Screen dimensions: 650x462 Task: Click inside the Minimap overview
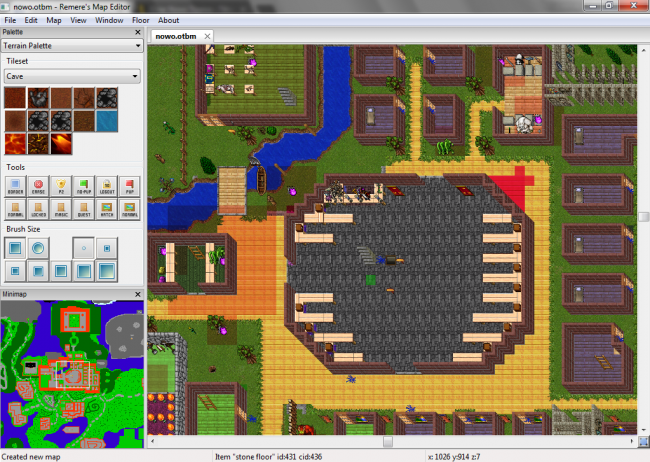click(x=72, y=374)
